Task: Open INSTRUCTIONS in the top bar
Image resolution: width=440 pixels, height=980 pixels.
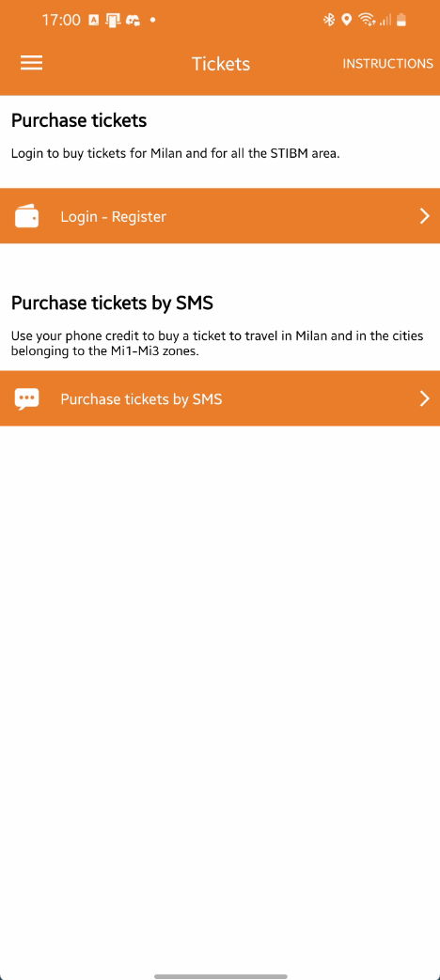Action: [x=387, y=64]
